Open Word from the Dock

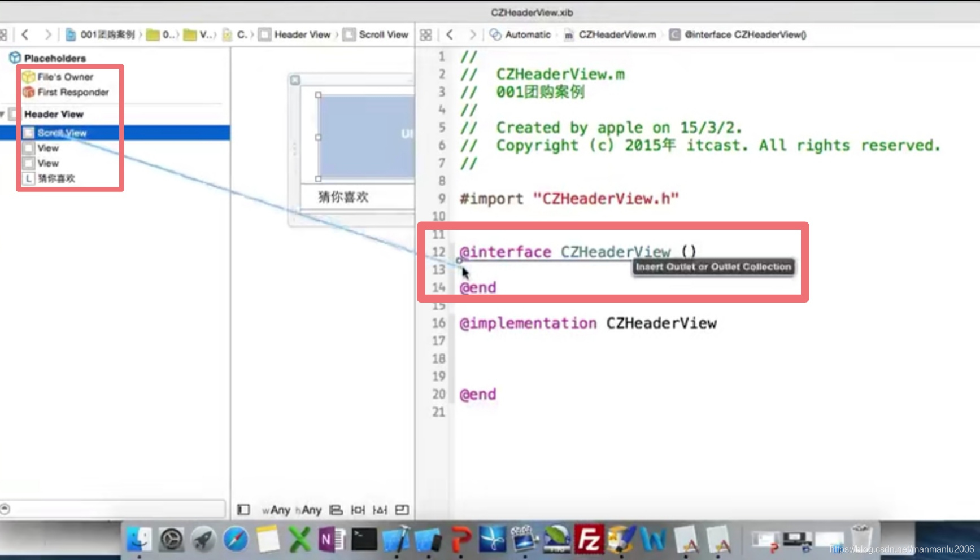coord(653,539)
